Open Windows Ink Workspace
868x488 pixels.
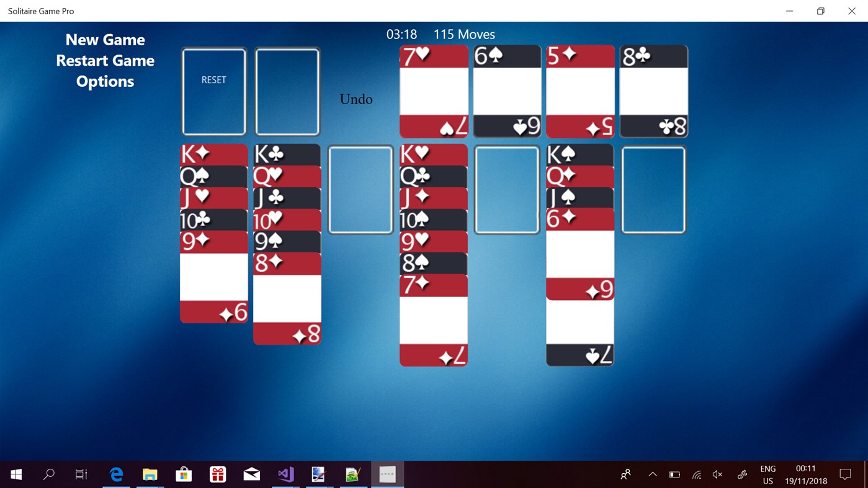[742, 473]
